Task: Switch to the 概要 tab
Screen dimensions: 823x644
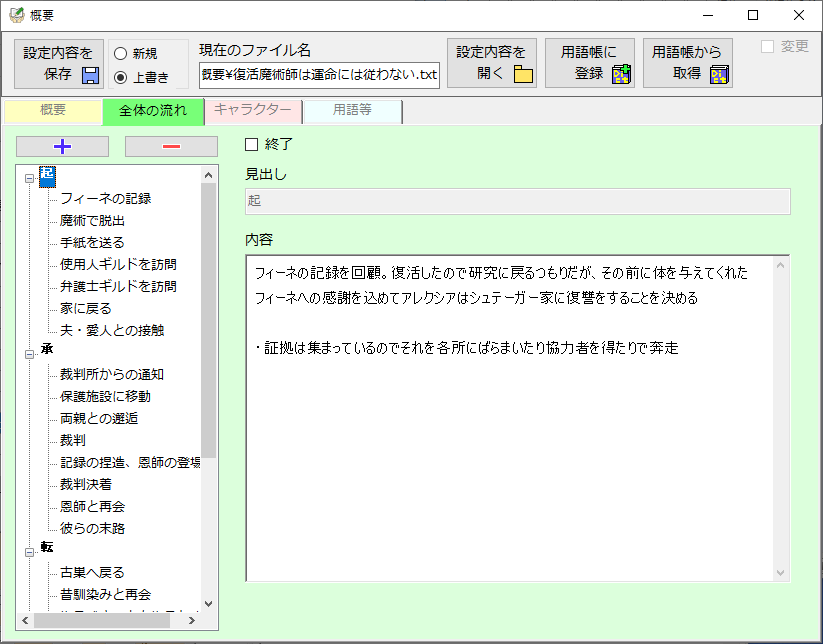Action: pos(53,110)
